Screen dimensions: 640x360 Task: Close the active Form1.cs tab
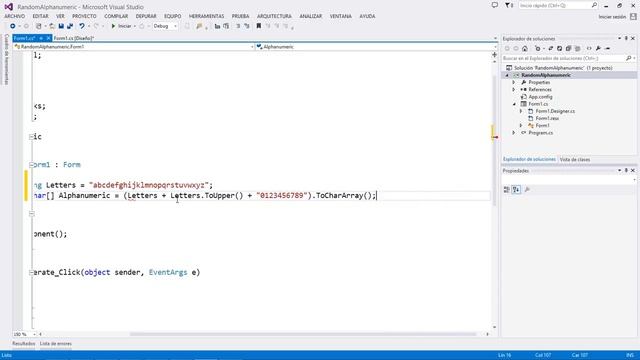click(48, 38)
